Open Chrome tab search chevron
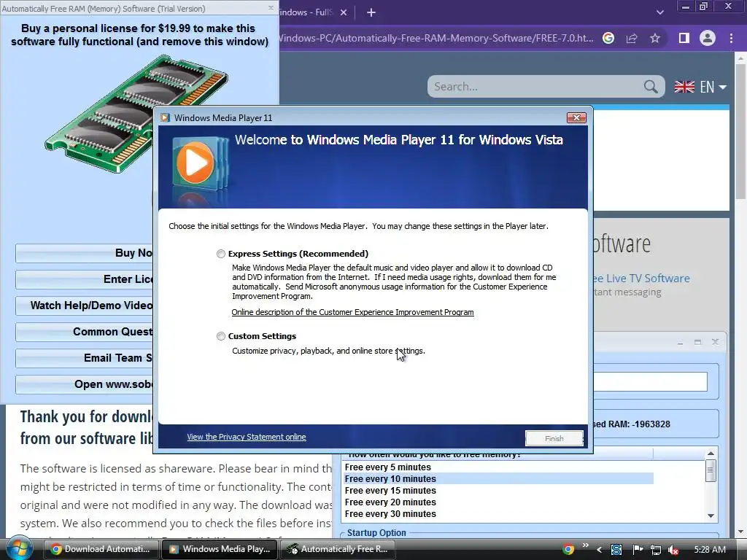Screen dimensions: 747x560 (x=659, y=12)
